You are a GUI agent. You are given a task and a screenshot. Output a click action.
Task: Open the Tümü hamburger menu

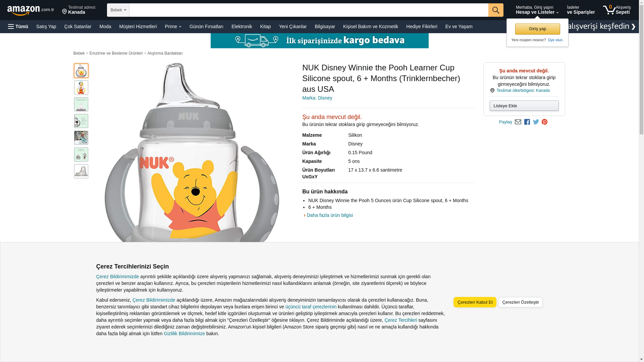tap(18, 26)
